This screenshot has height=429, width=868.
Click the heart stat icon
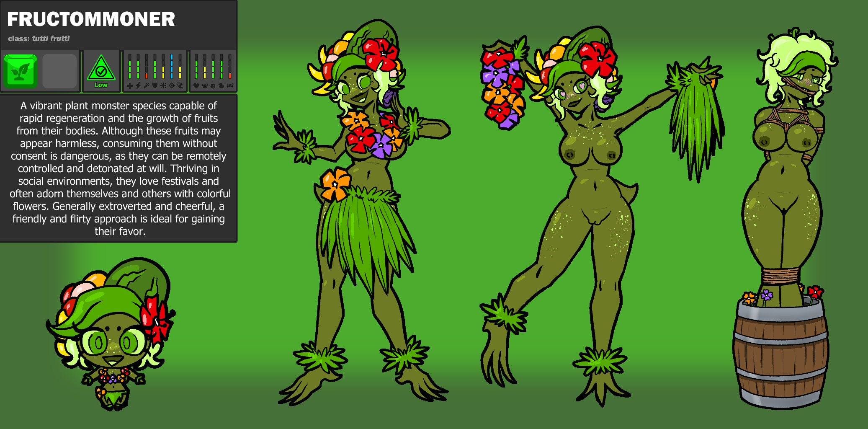[196, 86]
